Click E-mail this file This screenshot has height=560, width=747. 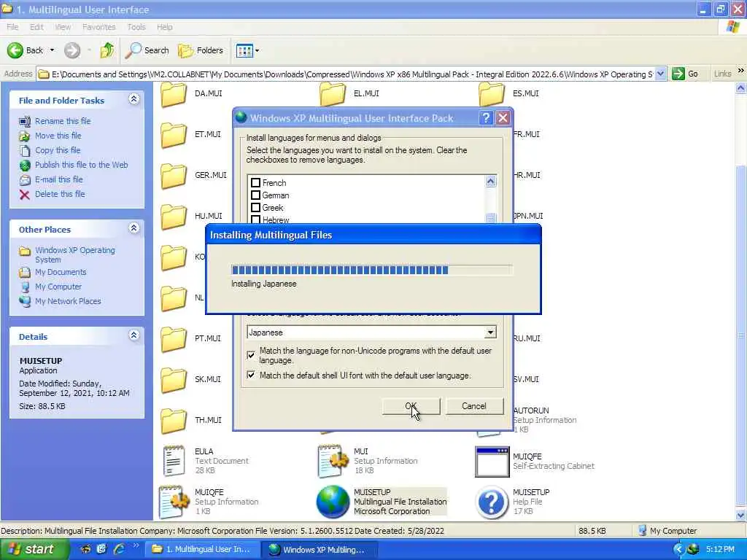[58, 179]
